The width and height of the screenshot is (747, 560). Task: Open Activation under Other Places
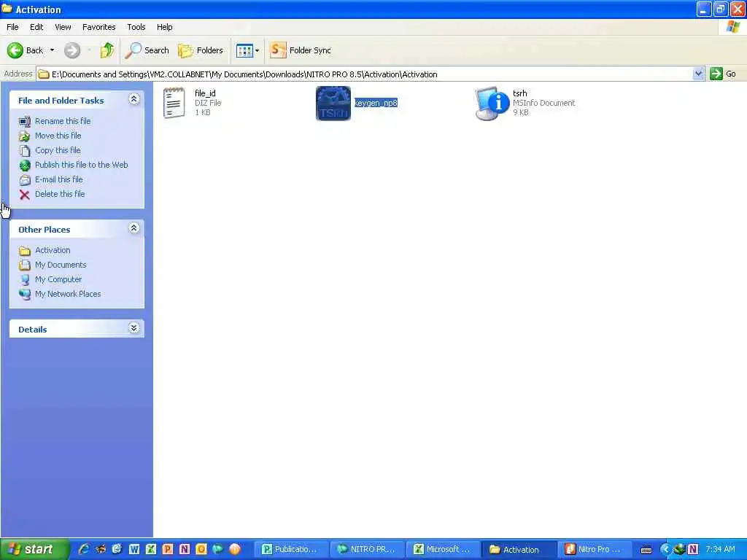click(53, 251)
